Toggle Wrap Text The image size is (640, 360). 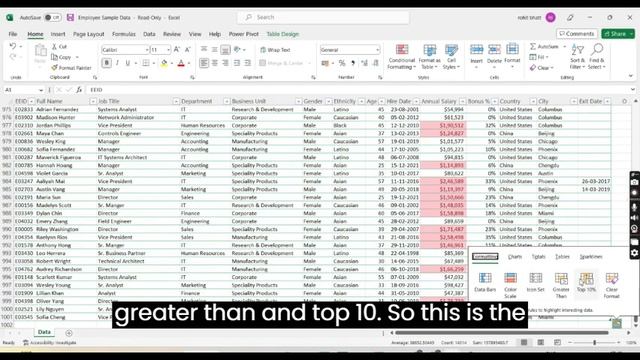point(275,50)
